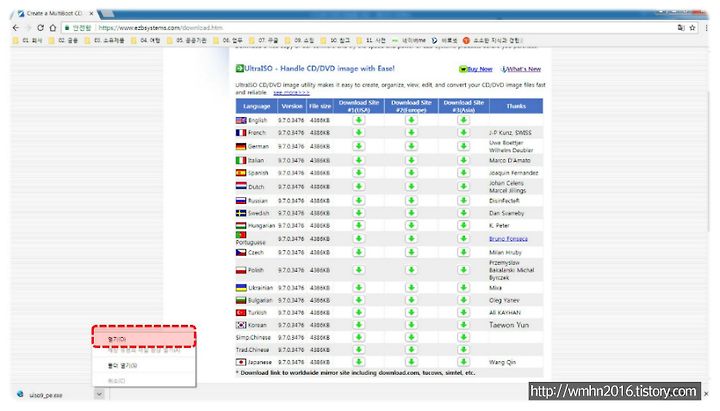Choose always open files of this type
This screenshot has height=411, width=720.
144,350
